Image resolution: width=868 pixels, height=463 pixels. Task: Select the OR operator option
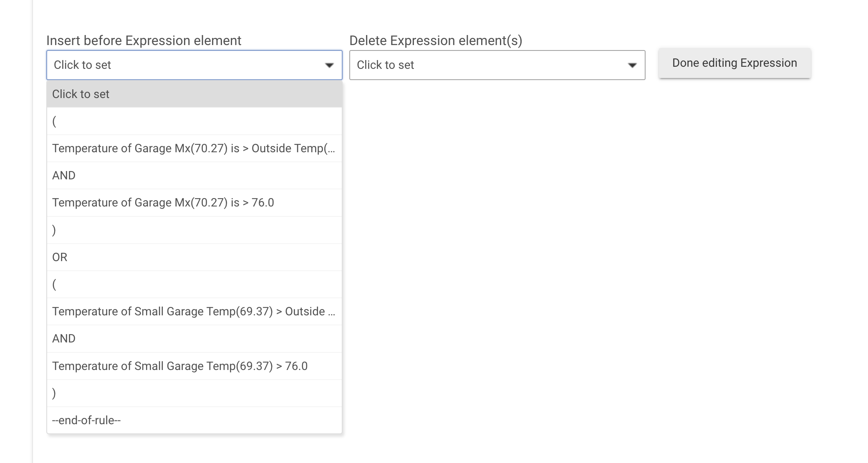coord(194,257)
